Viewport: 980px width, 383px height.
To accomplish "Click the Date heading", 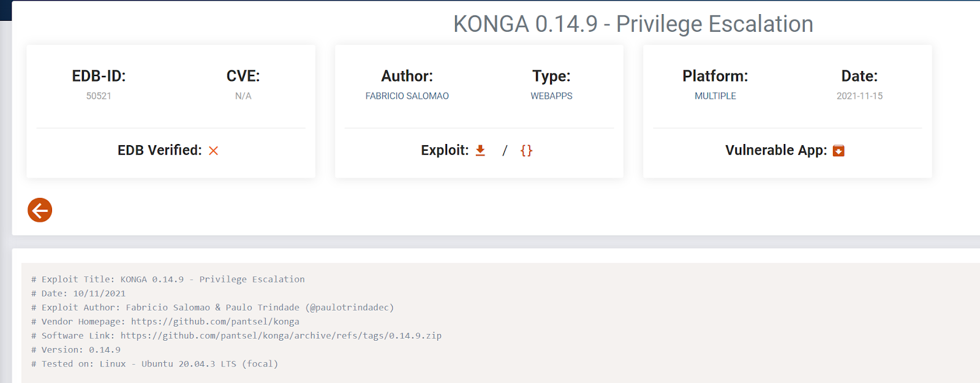I will [x=859, y=76].
